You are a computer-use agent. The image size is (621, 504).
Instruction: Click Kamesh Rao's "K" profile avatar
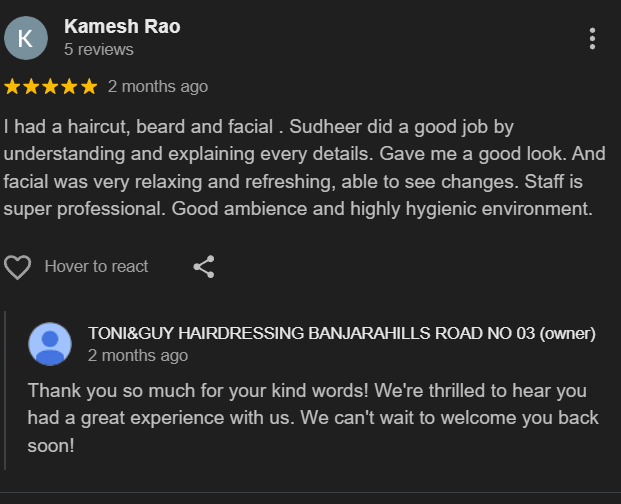(26, 38)
